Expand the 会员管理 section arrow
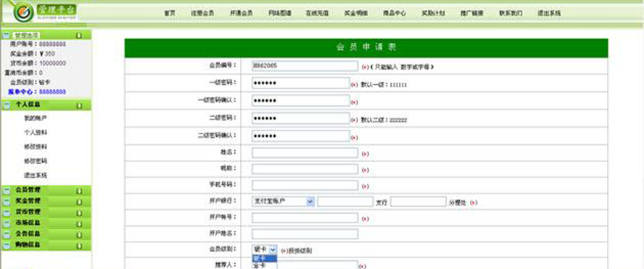This screenshot has width=644, height=269. (x=79, y=191)
